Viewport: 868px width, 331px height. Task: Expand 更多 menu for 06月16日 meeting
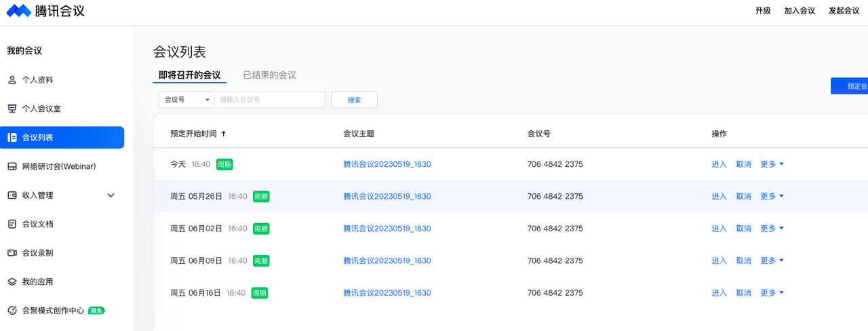click(772, 293)
